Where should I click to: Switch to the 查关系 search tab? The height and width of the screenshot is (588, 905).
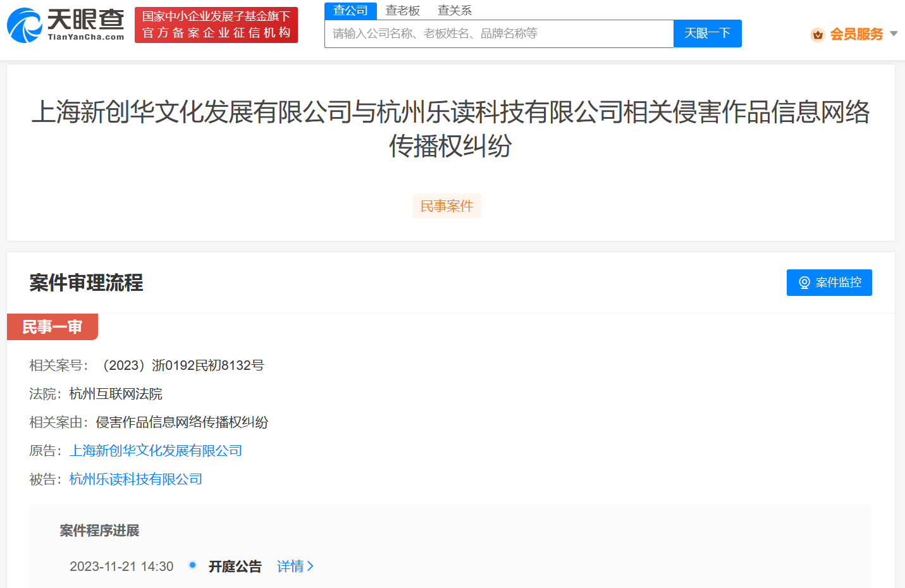(x=455, y=11)
